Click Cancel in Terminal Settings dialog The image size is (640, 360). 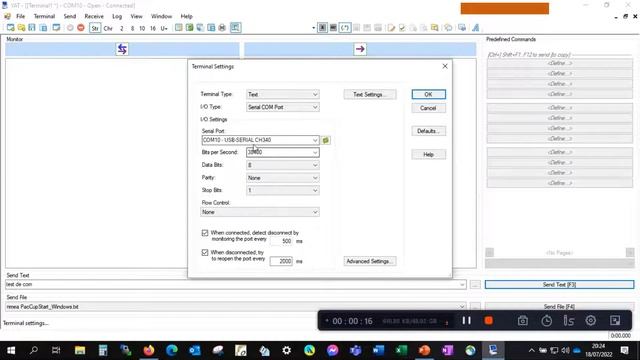coord(428,108)
